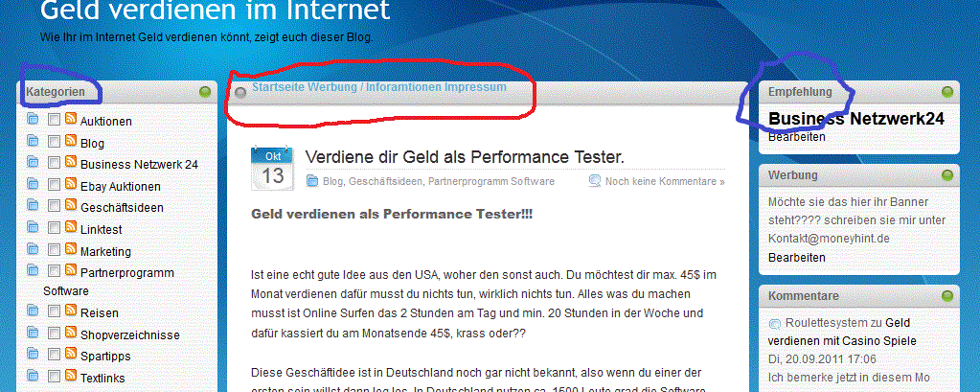The height and width of the screenshot is (392, 980).
Task: Tick the Marketing checkbox
Action: point(55,249)
